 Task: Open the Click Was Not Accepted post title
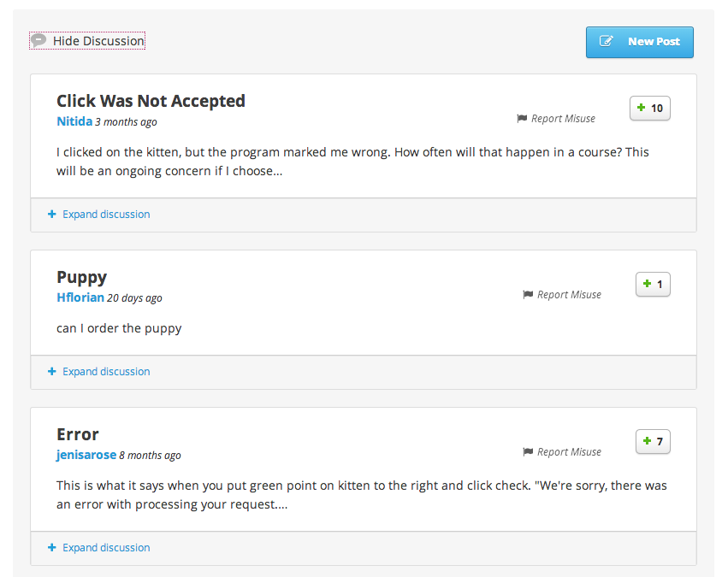coord(151,101)
